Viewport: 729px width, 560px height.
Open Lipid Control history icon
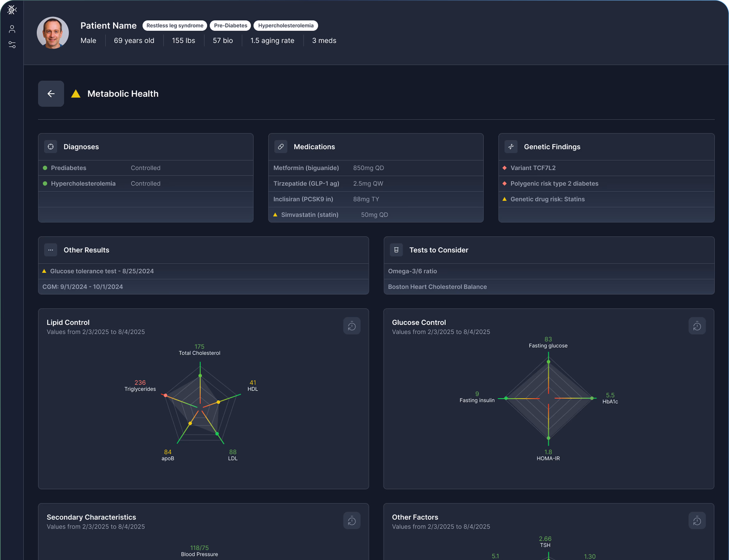click(352, 326)
